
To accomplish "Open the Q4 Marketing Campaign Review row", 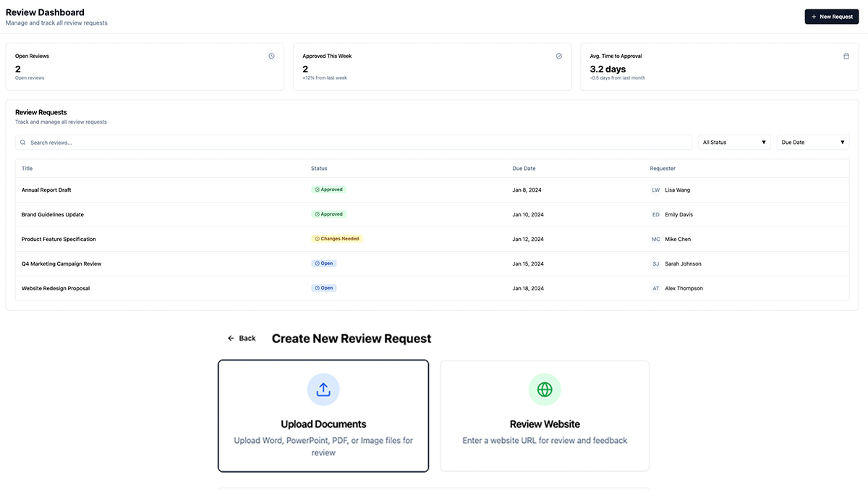I will pyautogui.click(x=432, y=264).
